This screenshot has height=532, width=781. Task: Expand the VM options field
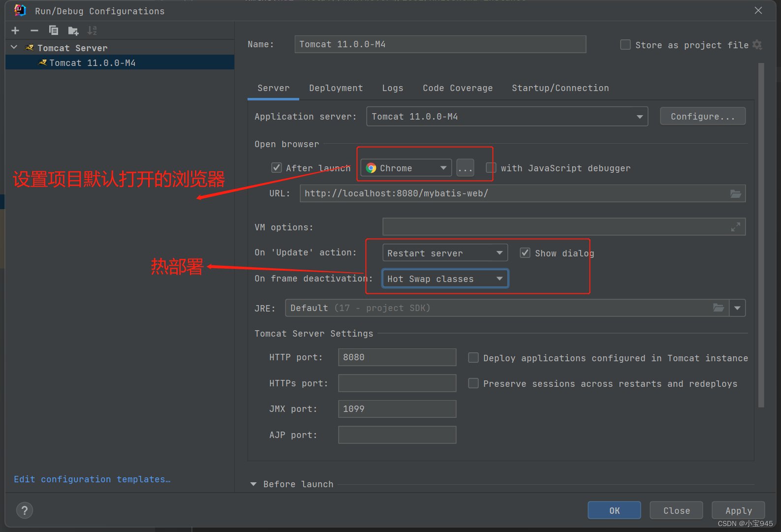click(x=735, y=227)
